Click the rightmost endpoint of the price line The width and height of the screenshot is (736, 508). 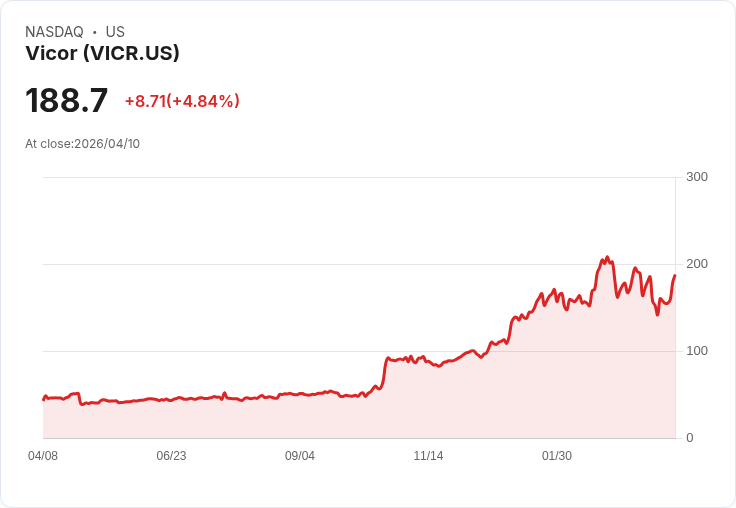(675, 275)
